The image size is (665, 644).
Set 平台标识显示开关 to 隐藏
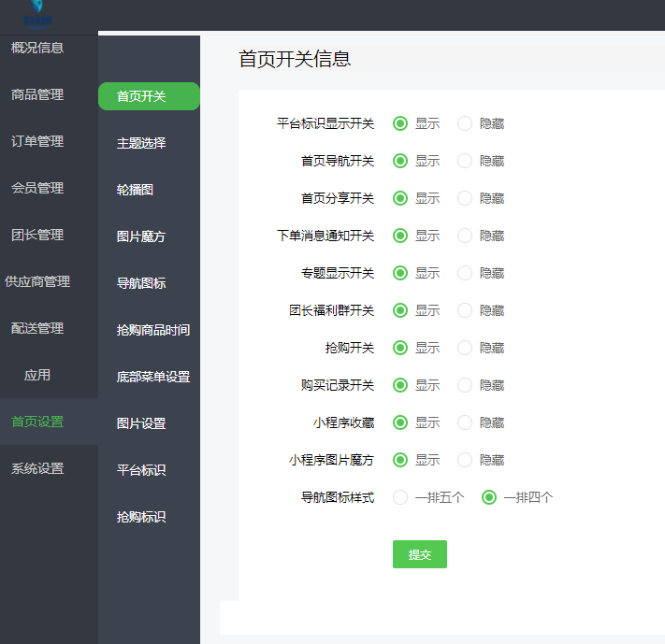point(465,123)
